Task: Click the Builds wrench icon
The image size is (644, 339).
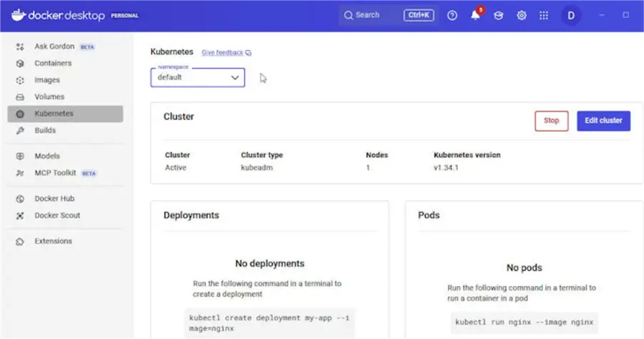Action: [x=20, y=131]
